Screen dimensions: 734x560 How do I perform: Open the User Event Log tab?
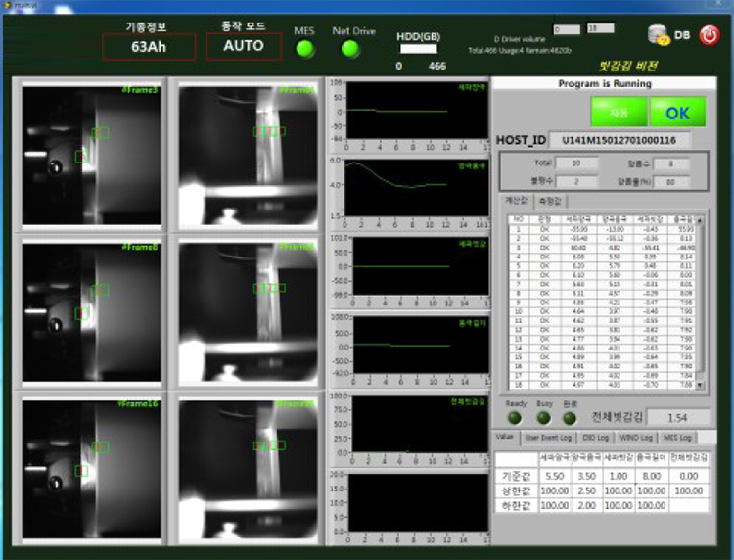point(548,438)
